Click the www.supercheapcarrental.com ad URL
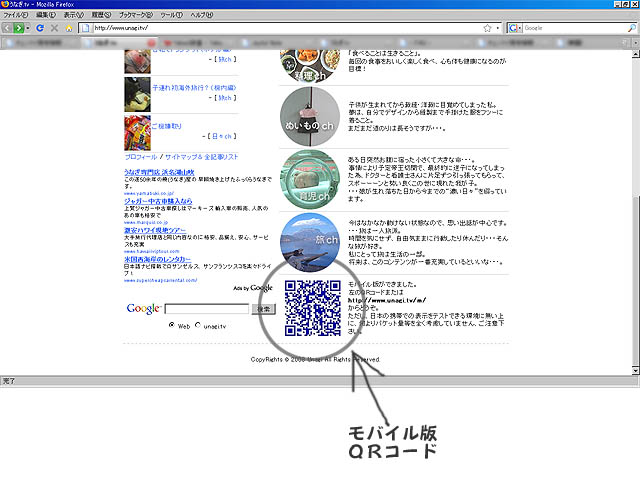Screen dimensions: 640x480 tap(161, 280)
